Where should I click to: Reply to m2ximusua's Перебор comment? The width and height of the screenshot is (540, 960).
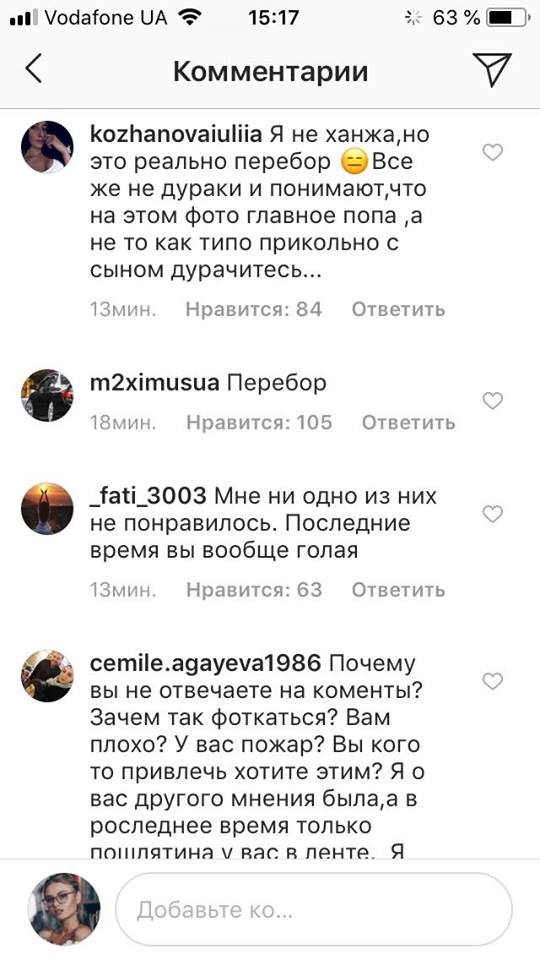click(x=408, y=422)
